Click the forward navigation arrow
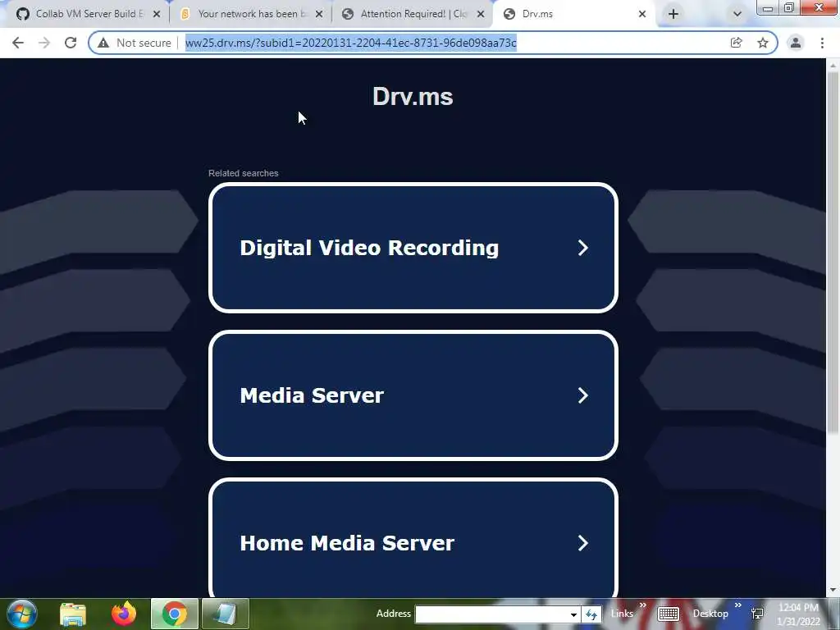The image size is (840, 630). click(44, 43)
